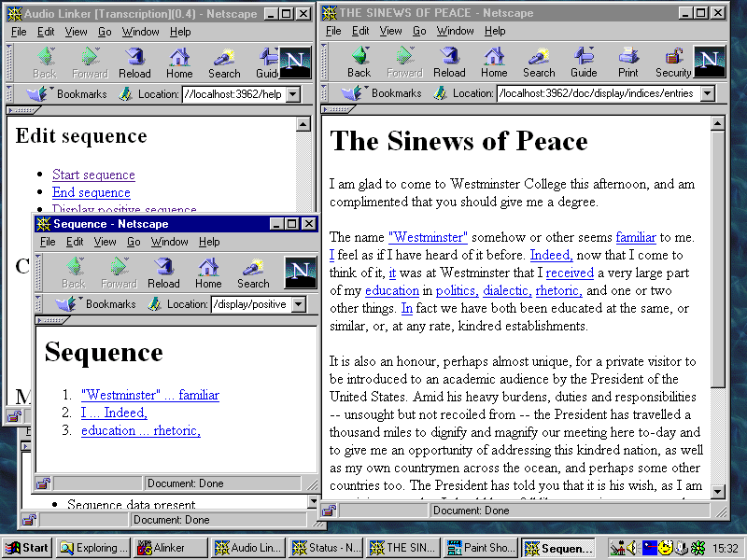Click Reload in the Sequence window

pyautogui.click(x=163, y=273)
